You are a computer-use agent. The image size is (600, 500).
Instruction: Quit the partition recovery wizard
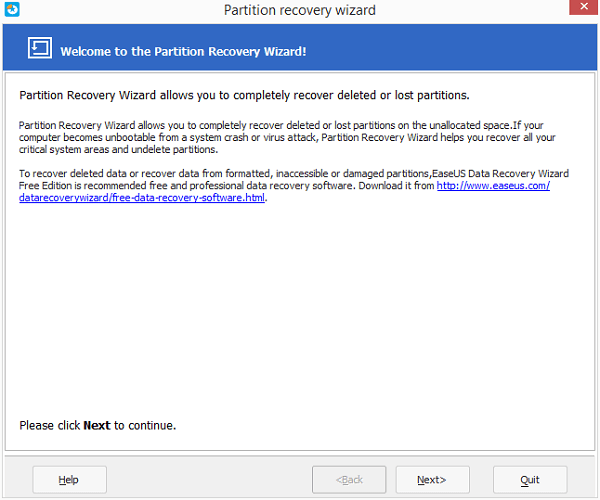[x=530, y=480]
